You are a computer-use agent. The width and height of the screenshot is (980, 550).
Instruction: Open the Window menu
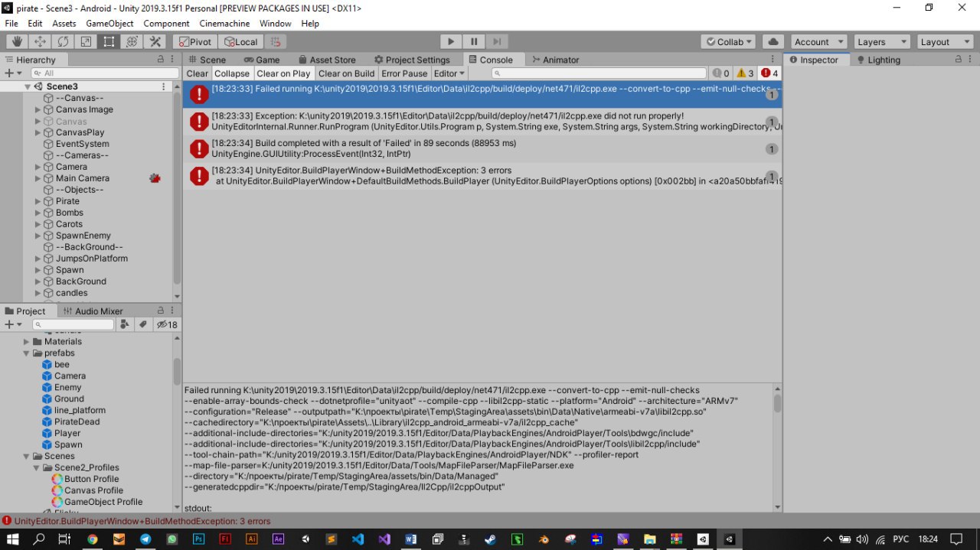(x=275, y=24)
